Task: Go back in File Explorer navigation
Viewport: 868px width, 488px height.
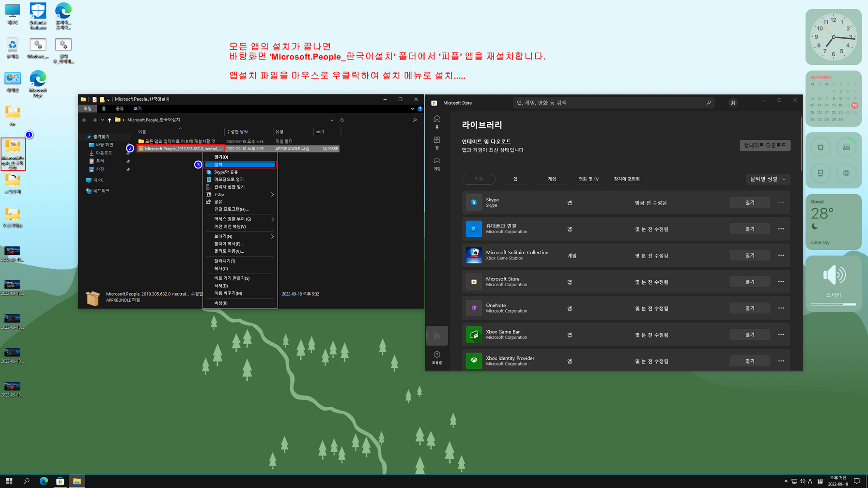Action: click(85, 120)
